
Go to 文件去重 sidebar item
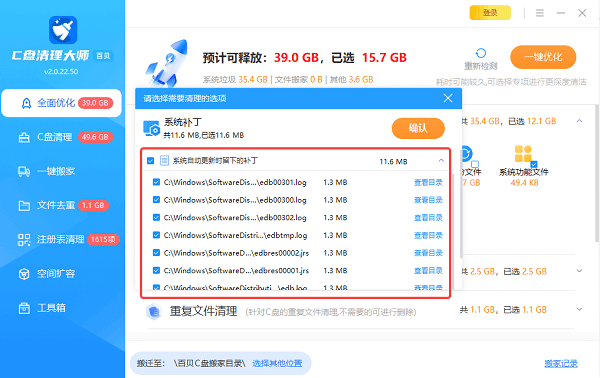[x=61, y=205]
